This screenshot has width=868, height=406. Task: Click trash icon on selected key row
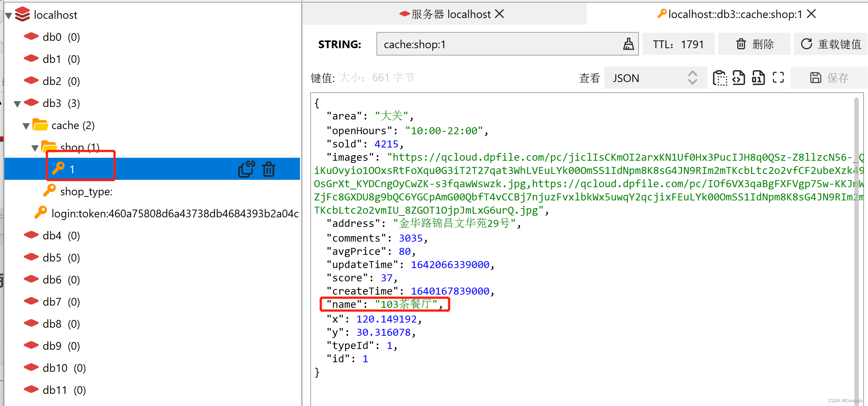[x=269, y=169]
